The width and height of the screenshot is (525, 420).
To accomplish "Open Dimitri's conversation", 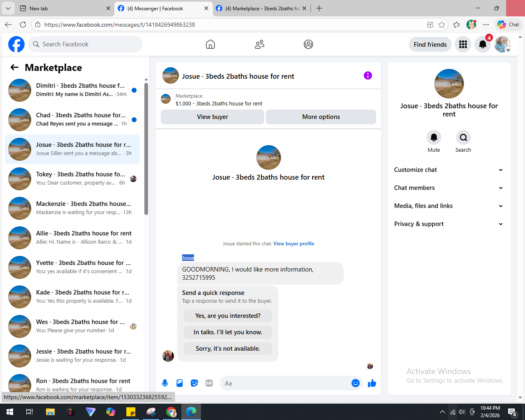I will [72, 90].
